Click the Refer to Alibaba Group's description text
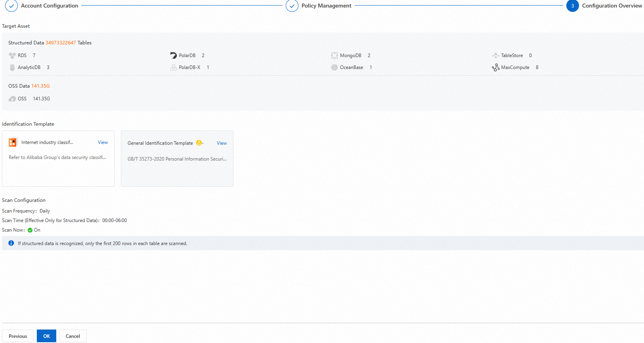 pyautogui.click(x=57, y=157)
